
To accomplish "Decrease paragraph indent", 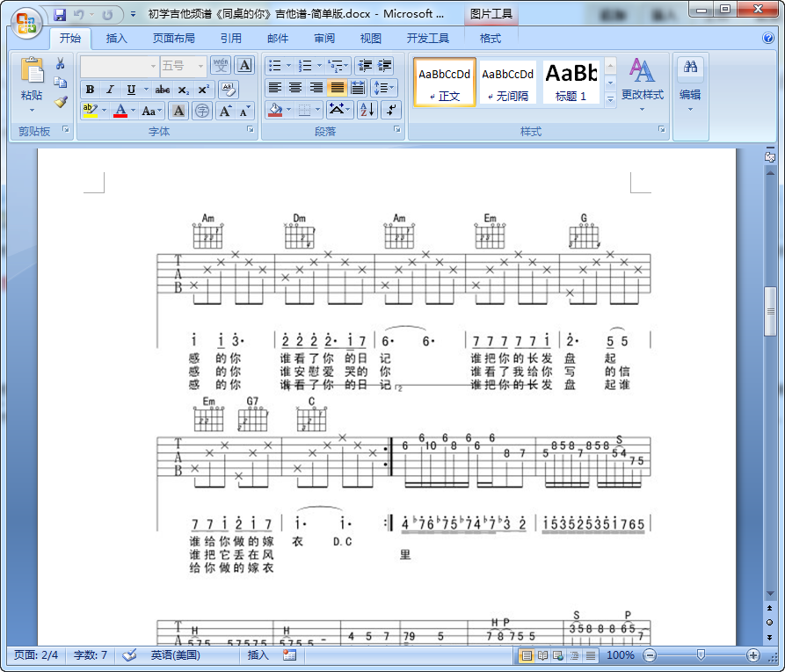I will pyautogui.click(x=365, y=66).
